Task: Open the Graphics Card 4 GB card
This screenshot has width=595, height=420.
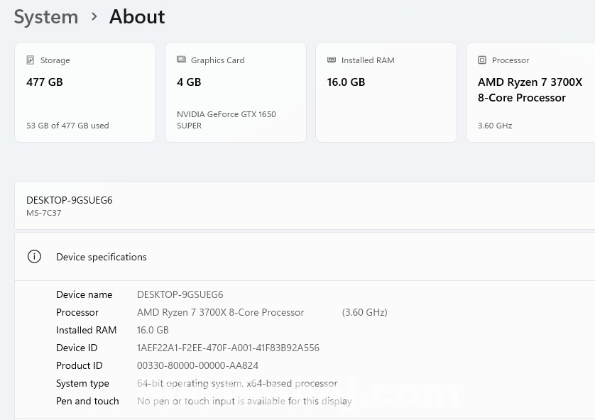Action: point(236,93)
